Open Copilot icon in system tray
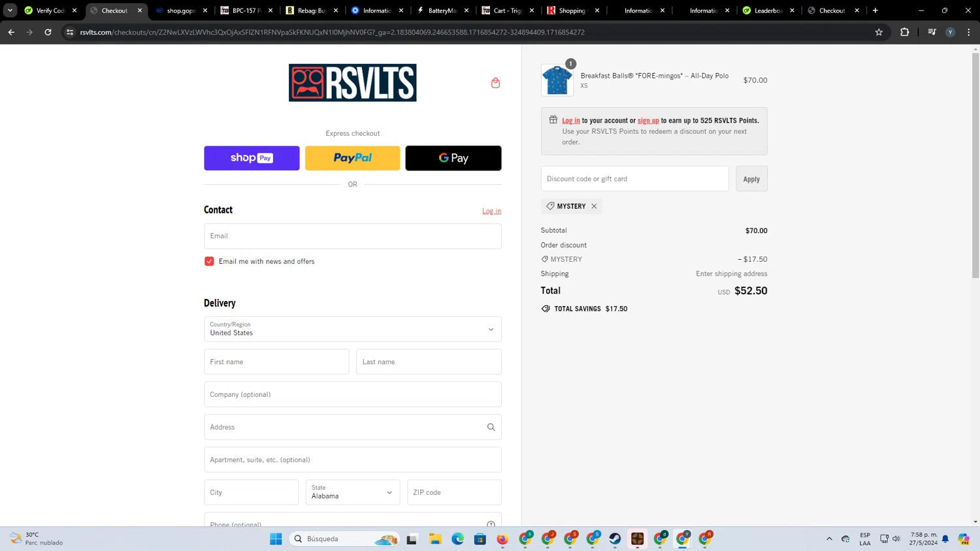The image size is (980, 551). click(964, 539)
